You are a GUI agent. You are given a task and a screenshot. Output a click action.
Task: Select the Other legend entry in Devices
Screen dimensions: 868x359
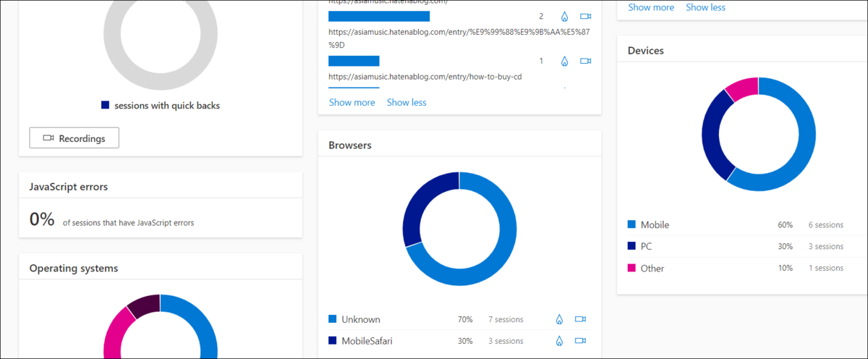[736, 269]
